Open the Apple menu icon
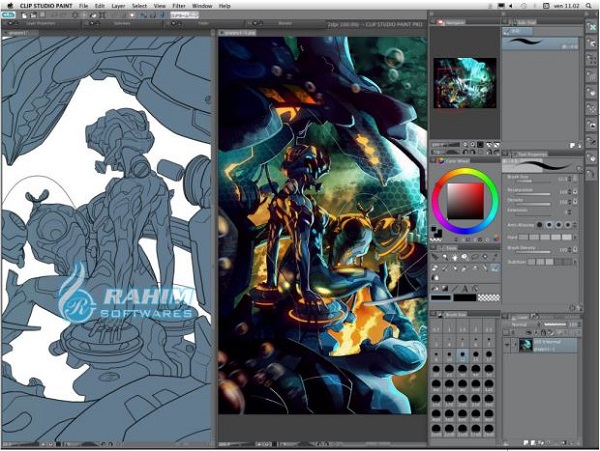The width and height of the screenshot is (600, 451). pos(8,5)
